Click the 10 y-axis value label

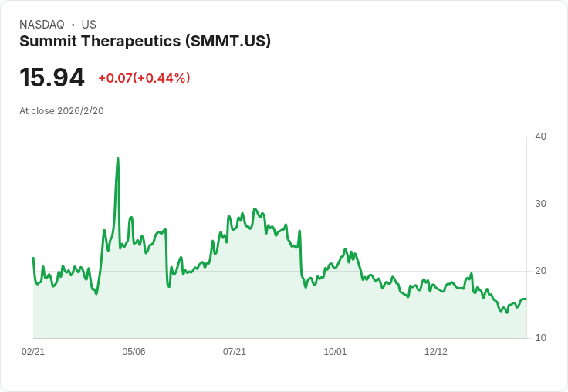tap(540, 338)
